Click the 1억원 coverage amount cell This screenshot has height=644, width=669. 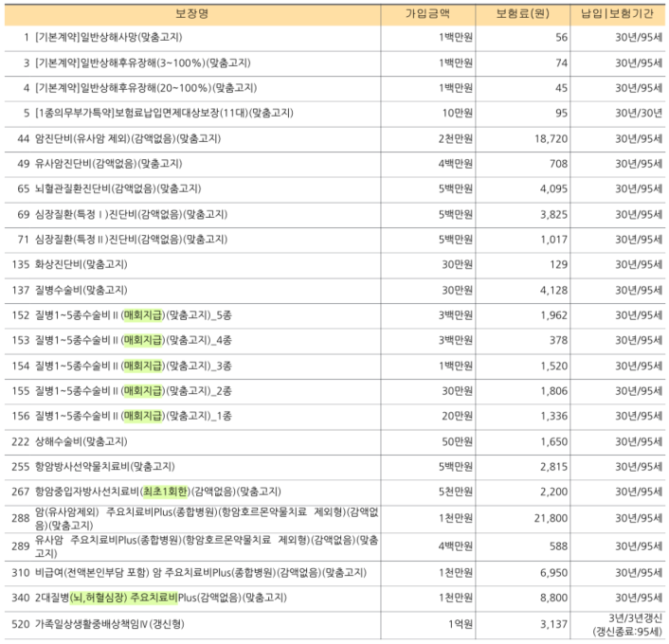[459, 623]
